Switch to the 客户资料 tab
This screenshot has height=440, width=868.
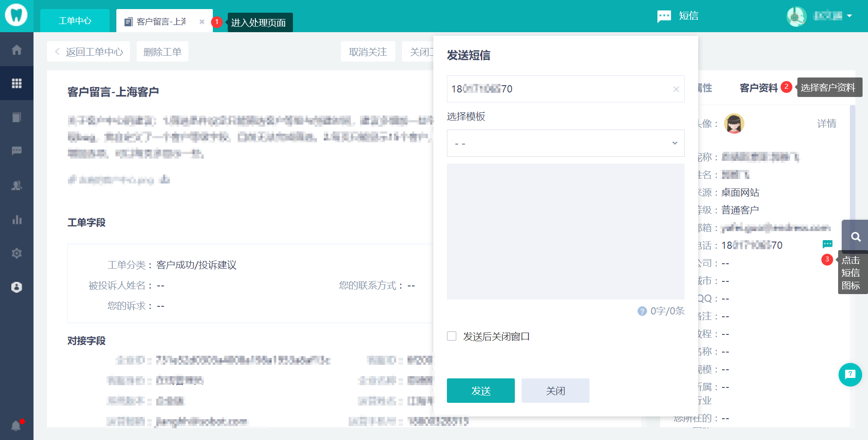[x=758, y=87]
